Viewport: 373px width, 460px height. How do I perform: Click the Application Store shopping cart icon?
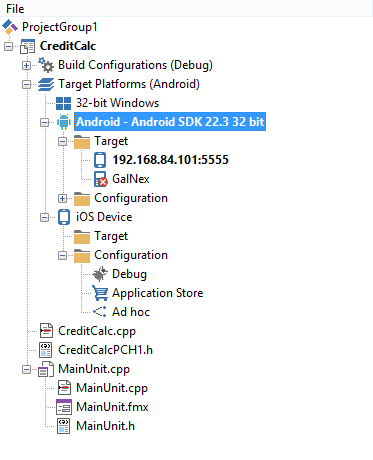[x=100, y=293]
